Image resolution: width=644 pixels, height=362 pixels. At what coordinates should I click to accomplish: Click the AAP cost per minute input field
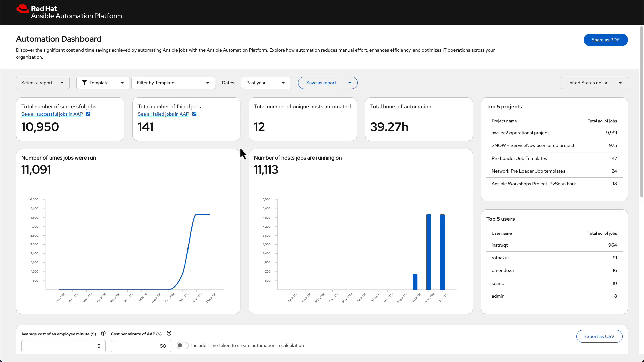point(141,346)
